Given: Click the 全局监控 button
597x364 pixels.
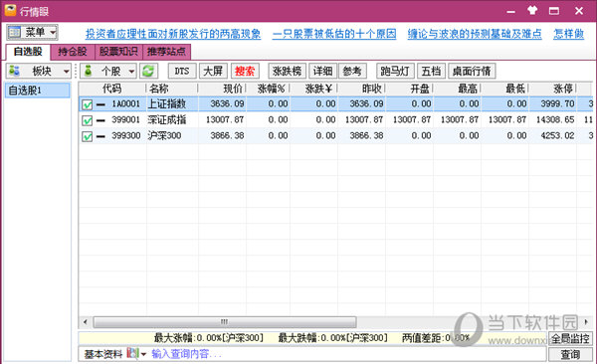Looking at the screenshot, I should (570, 338).
